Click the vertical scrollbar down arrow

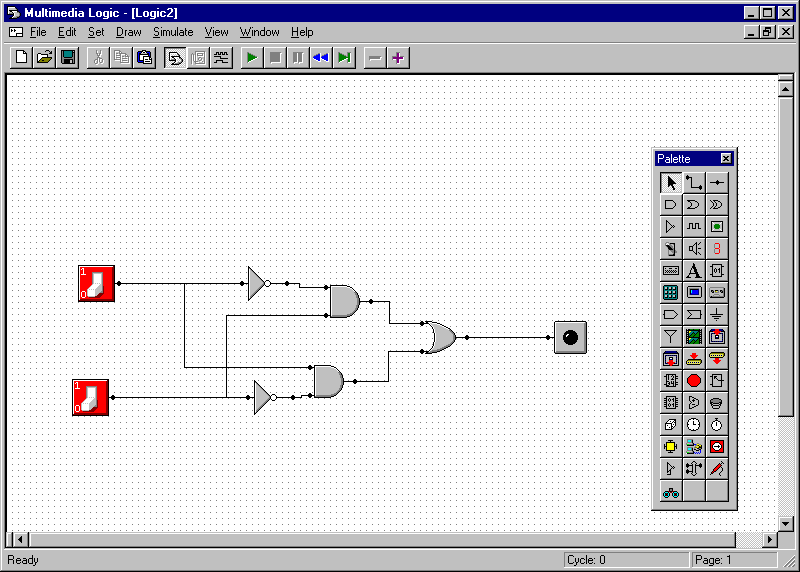tap(785, 524)
